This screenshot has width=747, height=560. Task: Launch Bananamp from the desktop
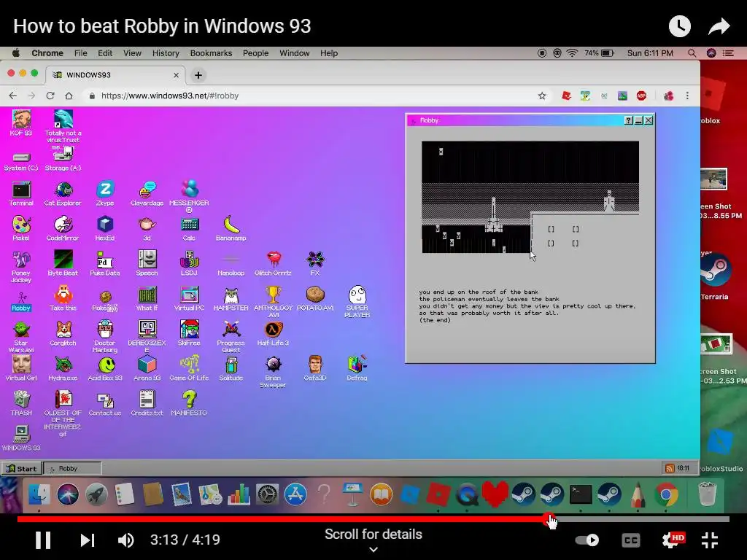coord(231,228)
